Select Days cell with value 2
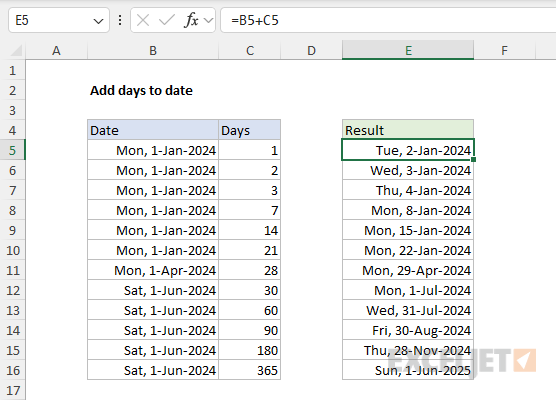The width and height of the screenshot is (556, 400). coord(250,170)
